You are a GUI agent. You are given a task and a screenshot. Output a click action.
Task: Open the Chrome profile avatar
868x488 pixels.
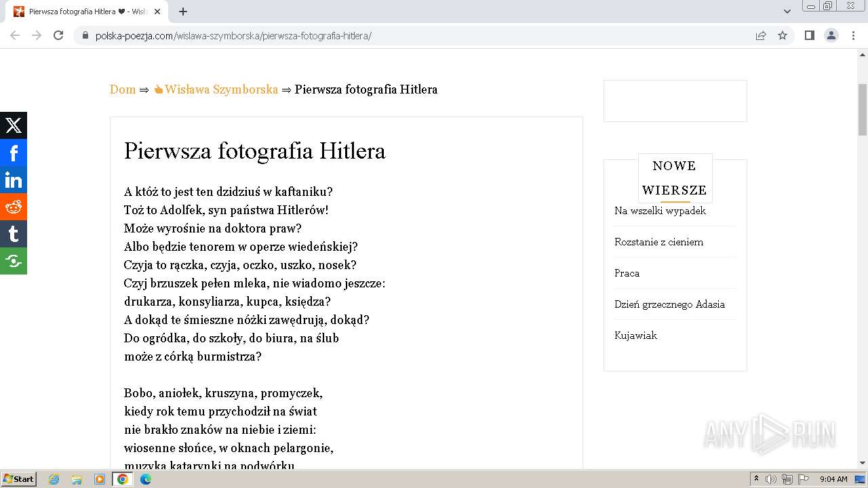pyautogui.click(x=831, y=35)
